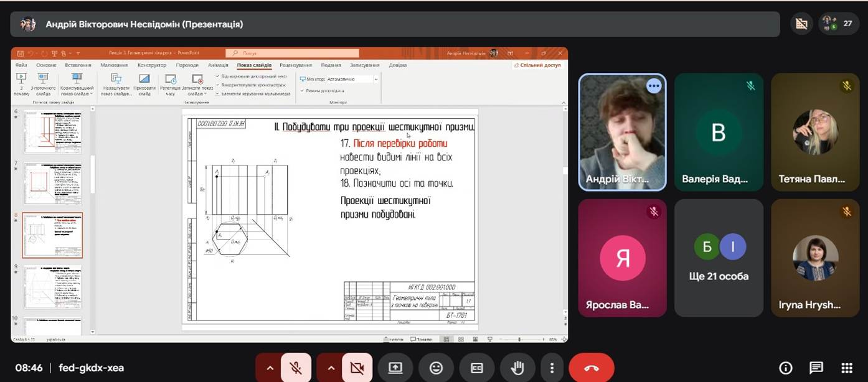Screen dimensions: 868x382
Task: Select Ярослав's participant tile
Action: (x=622, y=258)
